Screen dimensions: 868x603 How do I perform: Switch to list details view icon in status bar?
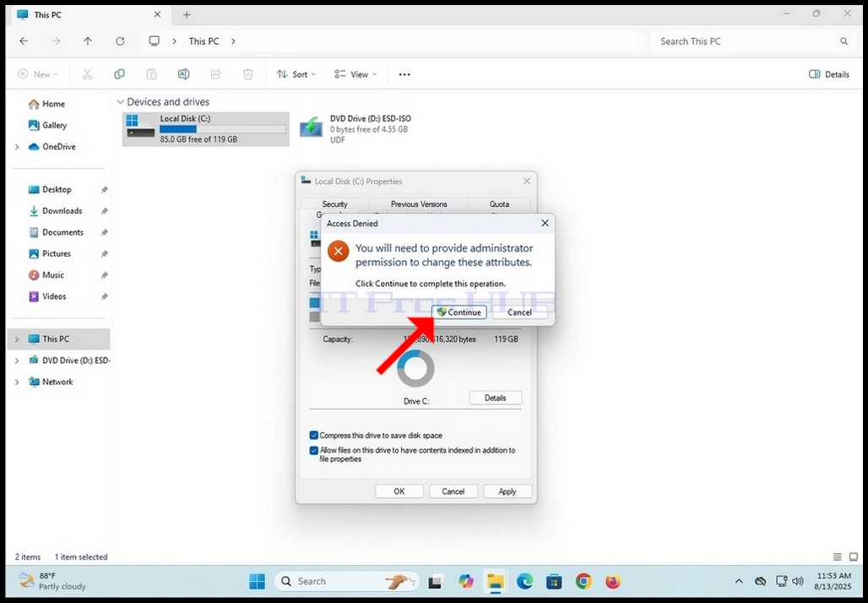coord(838,557)
